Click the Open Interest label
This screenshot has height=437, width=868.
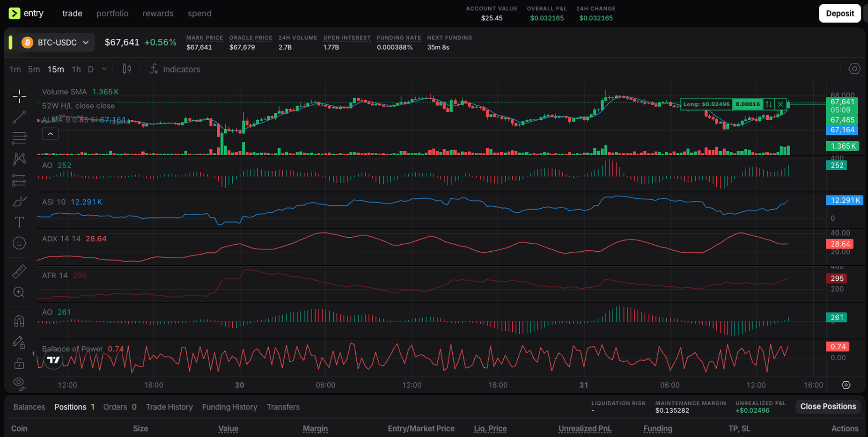click(x=347, y=38)
